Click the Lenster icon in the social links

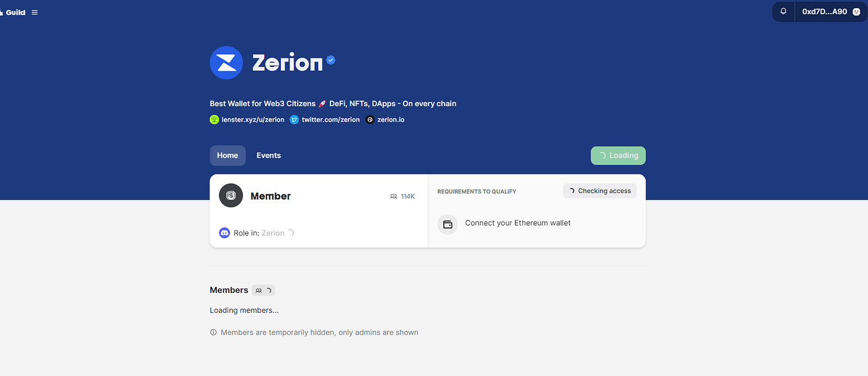coord(215,120)
